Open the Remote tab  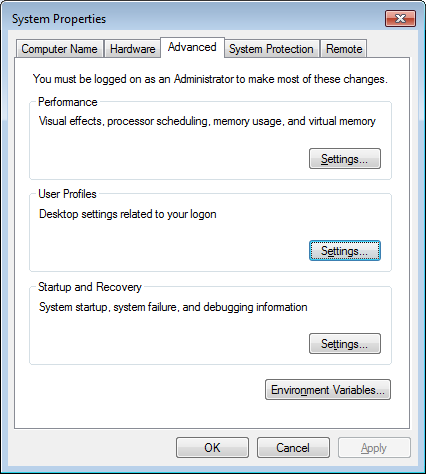coord(344,49)
